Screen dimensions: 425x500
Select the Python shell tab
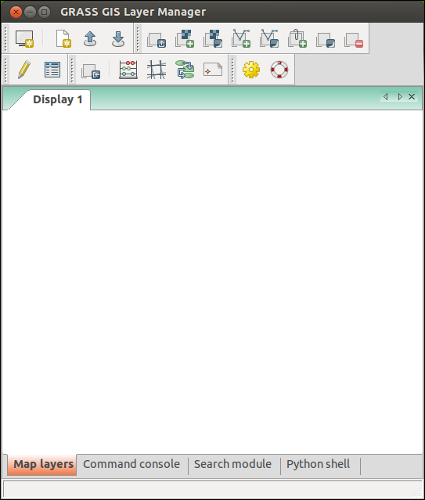point(318,464)
